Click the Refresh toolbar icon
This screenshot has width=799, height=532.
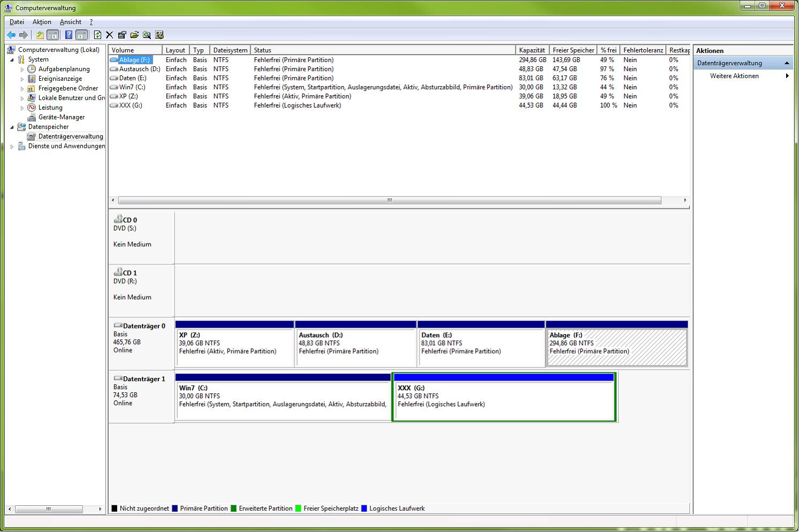click(x=97, y=35)
